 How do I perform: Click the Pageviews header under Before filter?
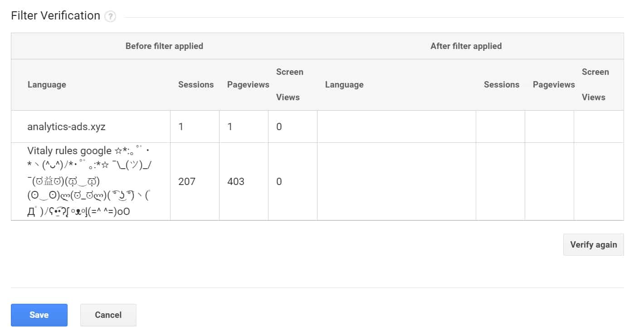248,84
